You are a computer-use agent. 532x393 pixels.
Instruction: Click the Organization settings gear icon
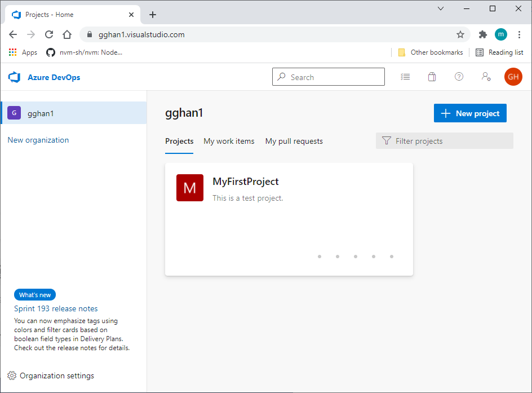click(x=12, y=376)
